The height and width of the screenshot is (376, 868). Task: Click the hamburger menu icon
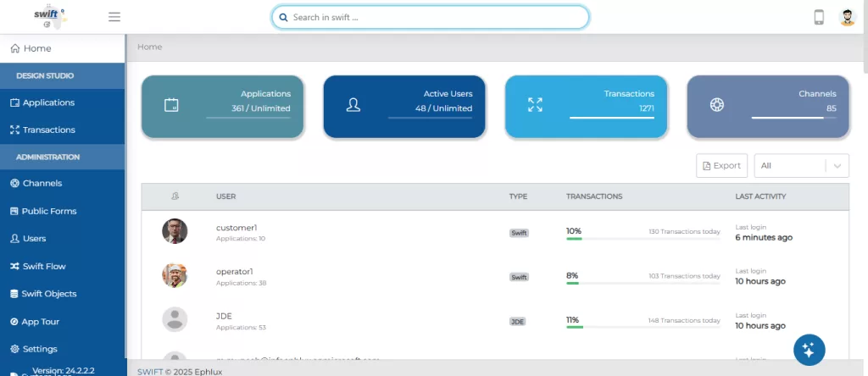pyautogui.click(x=114, y=17)
